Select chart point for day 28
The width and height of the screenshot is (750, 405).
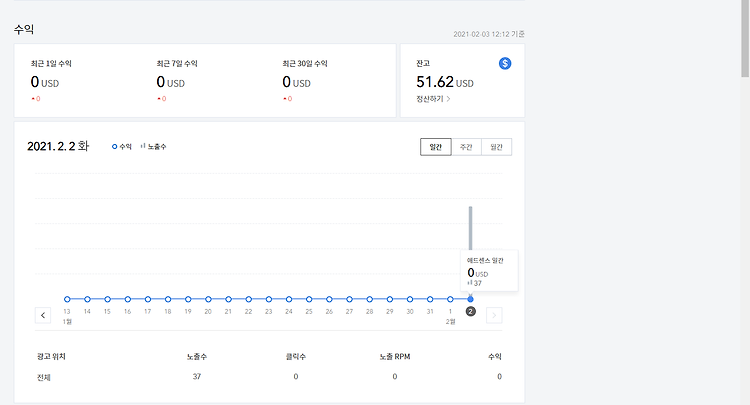[x=370, y=299]
